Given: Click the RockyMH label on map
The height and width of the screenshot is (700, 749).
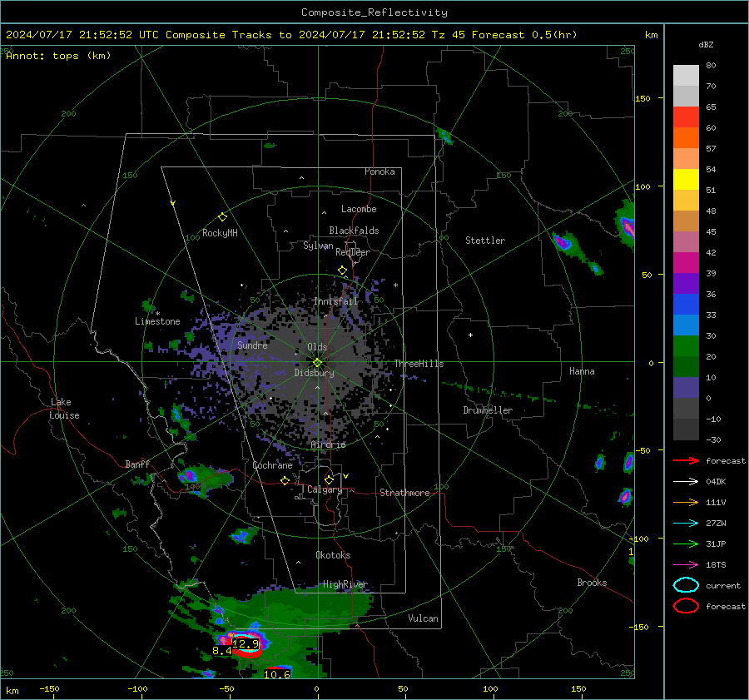Looking at the screenshot, I should click(220, 233).
